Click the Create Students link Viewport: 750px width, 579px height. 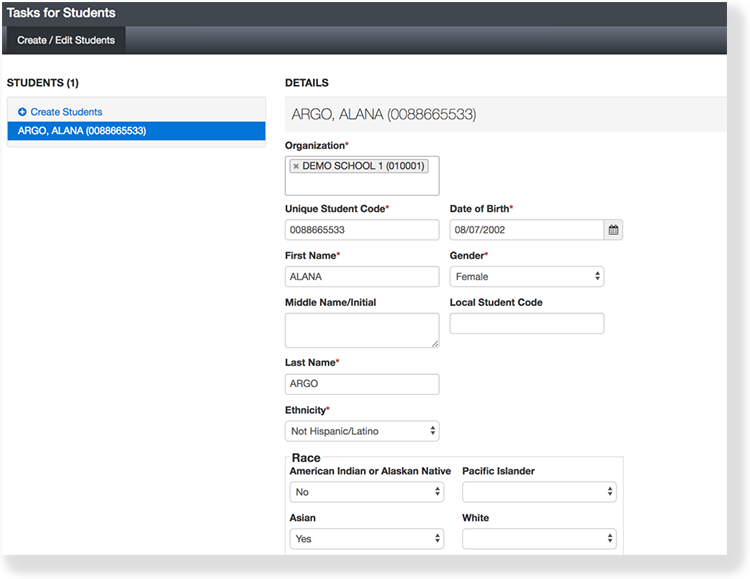point(66,112)
